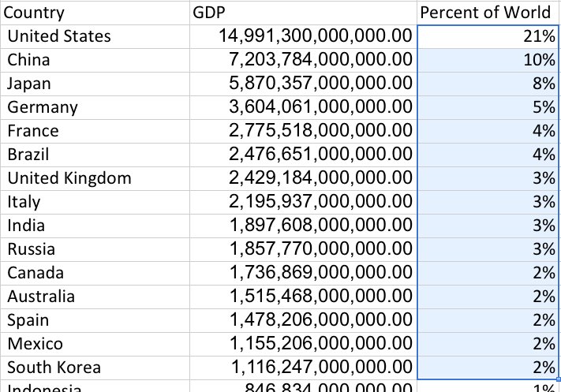
Task: Click the China country cell
Action: pyautogui.click(x=95, y=60)
